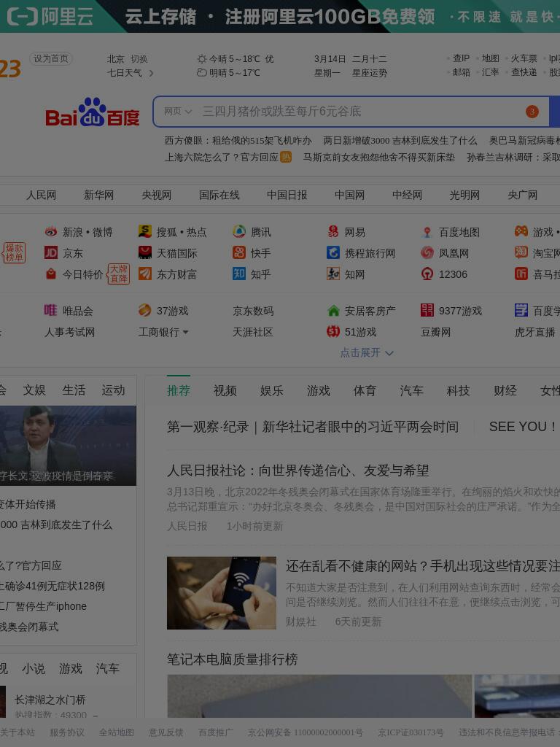Open 人事考试网 link

(69, 332)
